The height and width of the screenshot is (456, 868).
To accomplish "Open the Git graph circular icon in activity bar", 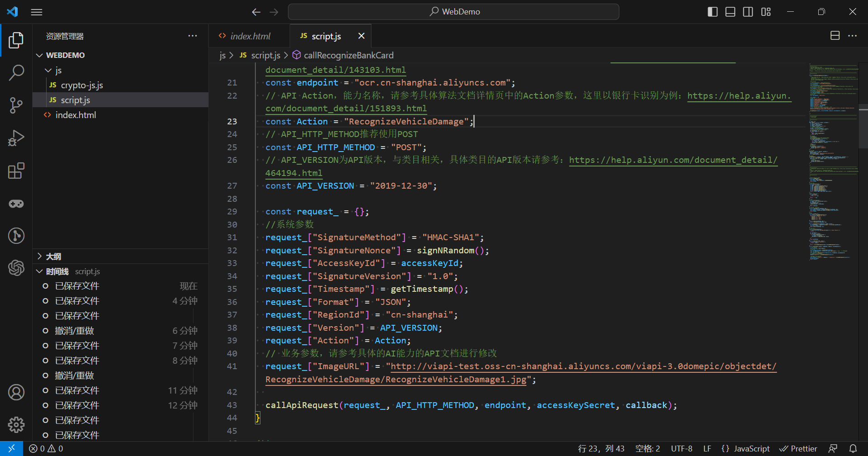I will 16,236.
